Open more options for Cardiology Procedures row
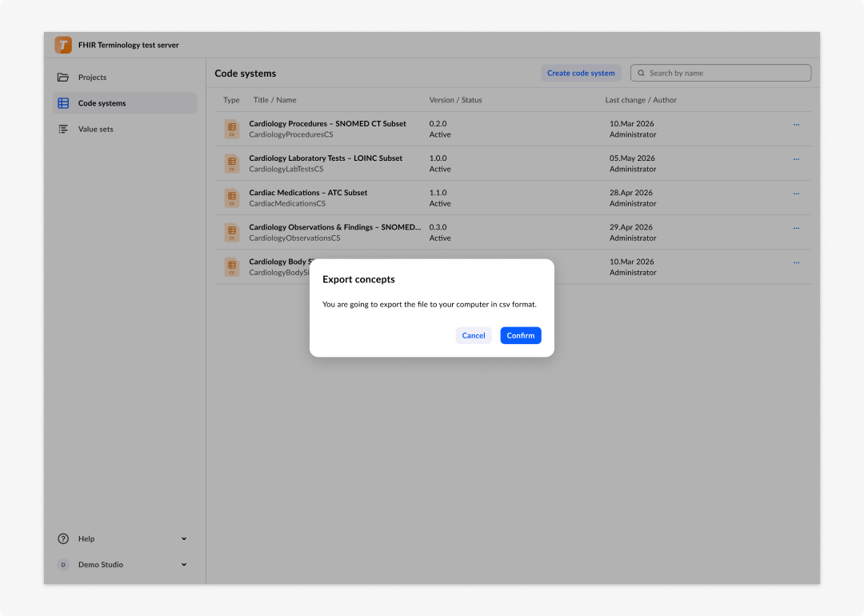This screenshot has height=616, width=864. point(796,125)
